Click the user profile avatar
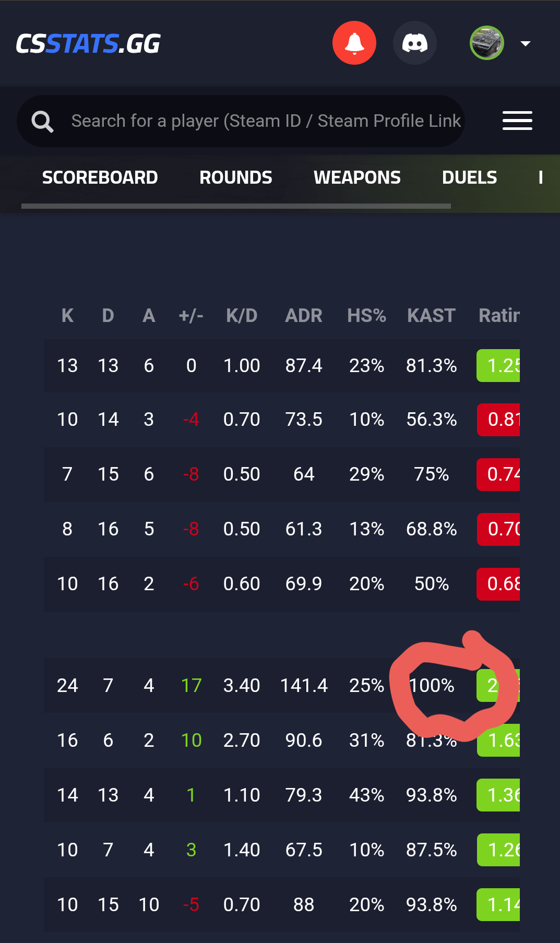 point(486,43)
